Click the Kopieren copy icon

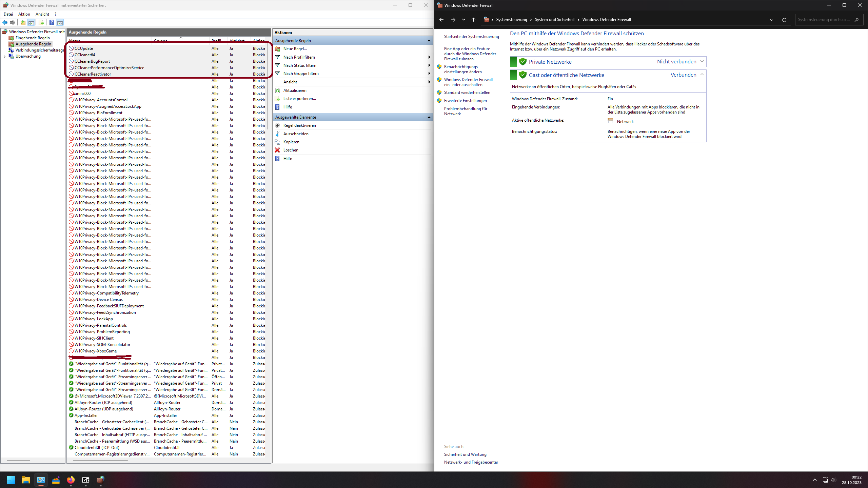pos(277,142)
